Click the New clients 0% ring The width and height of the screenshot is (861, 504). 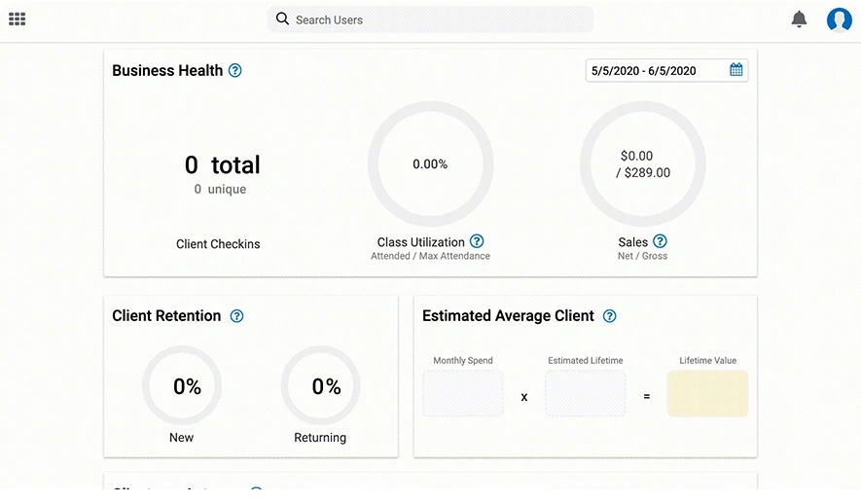(x=182, y=385)
